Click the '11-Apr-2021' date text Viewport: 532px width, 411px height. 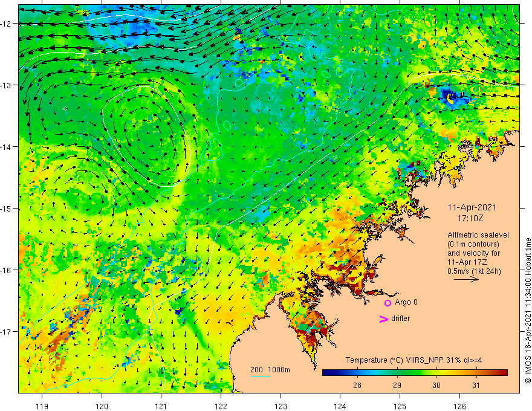tap(472, 207)
